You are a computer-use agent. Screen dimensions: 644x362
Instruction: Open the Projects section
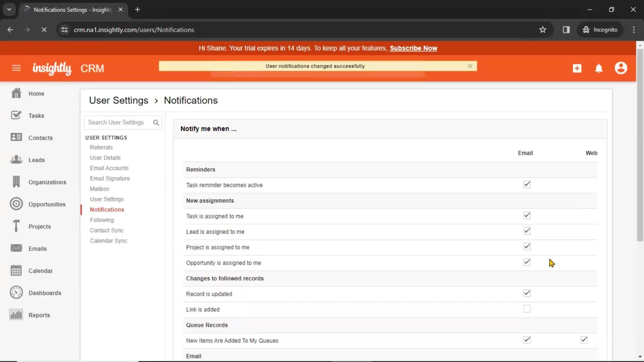[39, 226]
